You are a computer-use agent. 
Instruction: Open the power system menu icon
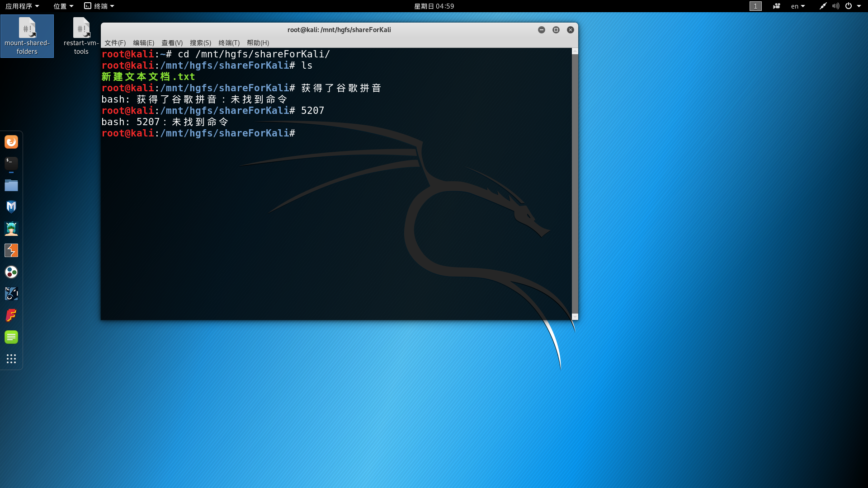click(x=849, y=6)
